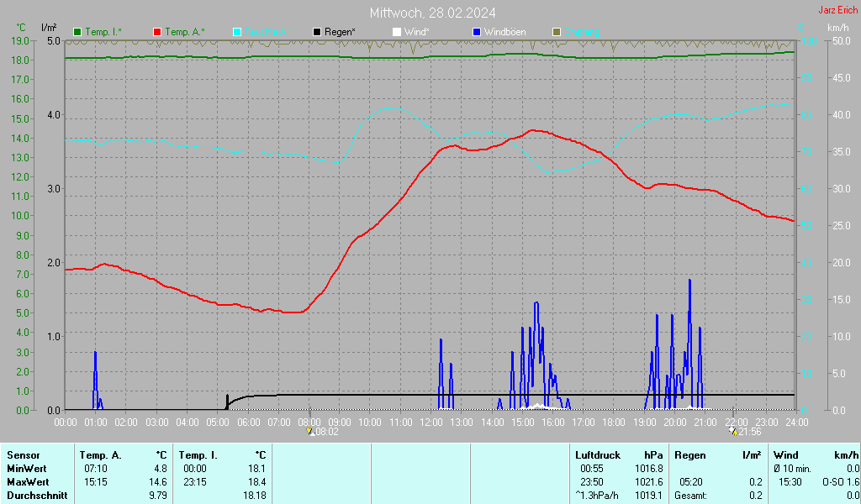
Task: Click the 'Temp. A.' column header in the table
Action: click(100, 455)
